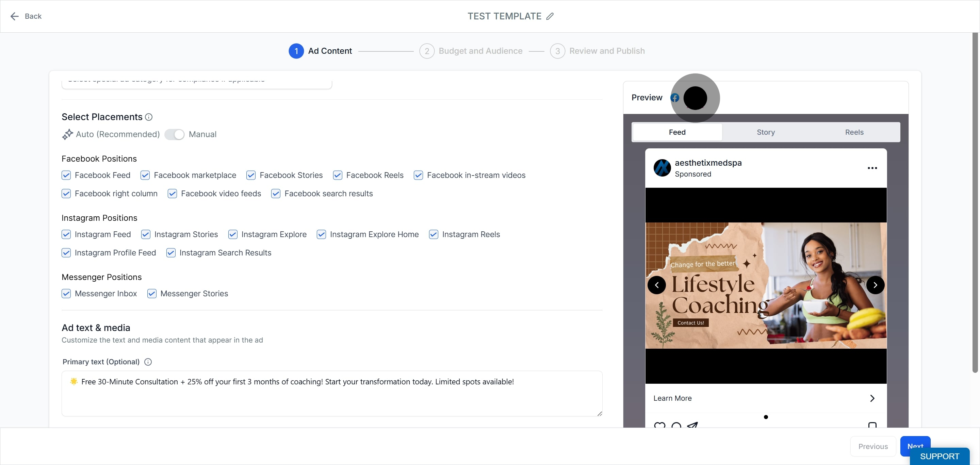Select Facebook preview platform icon
This screenshot has width=980, height=465.
click(x=674, y=98)
